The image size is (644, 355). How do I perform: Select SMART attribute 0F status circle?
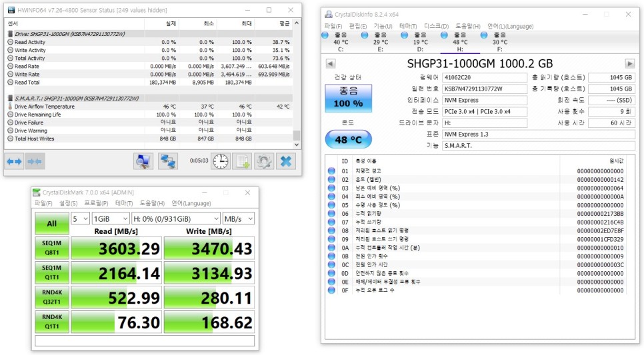331,290
